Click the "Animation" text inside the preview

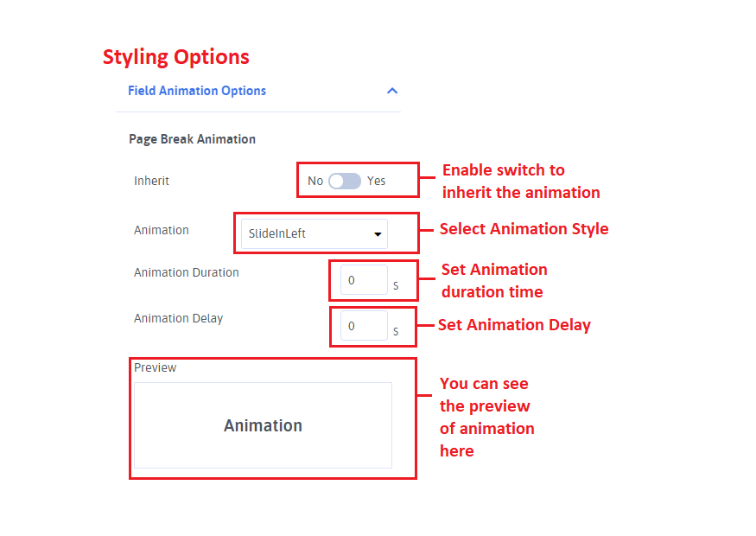click(263, 425)
